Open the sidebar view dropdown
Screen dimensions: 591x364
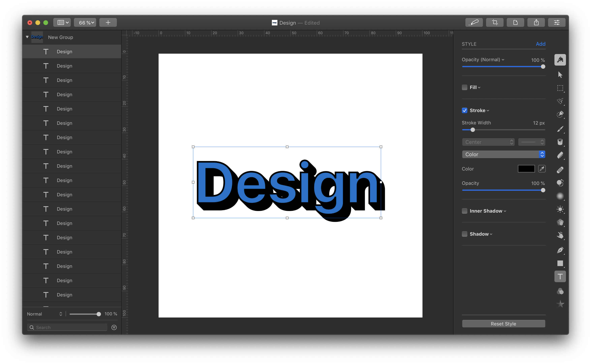(62, 22)
